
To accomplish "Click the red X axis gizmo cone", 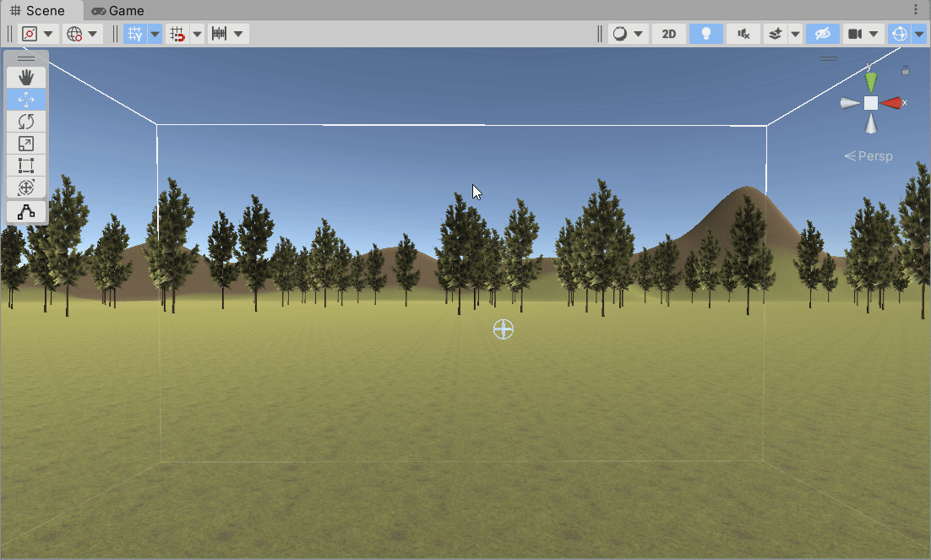I will (891, 103).
